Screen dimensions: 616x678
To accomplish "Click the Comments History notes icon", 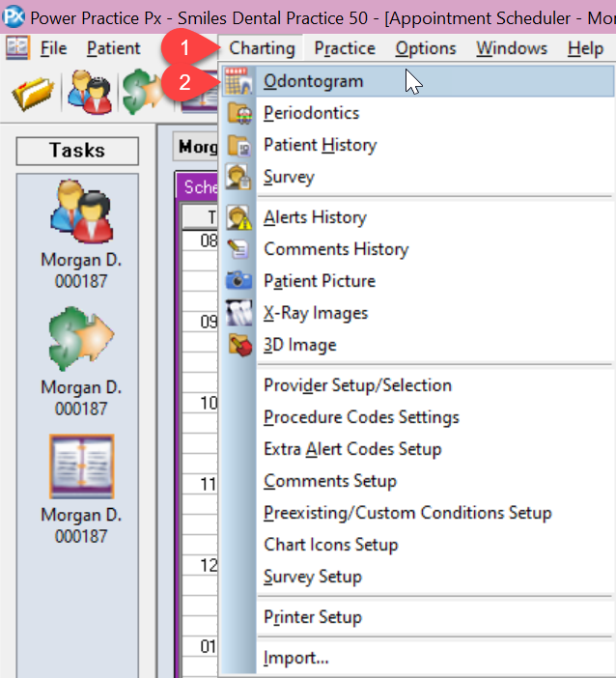I will (x=238, y=249).
